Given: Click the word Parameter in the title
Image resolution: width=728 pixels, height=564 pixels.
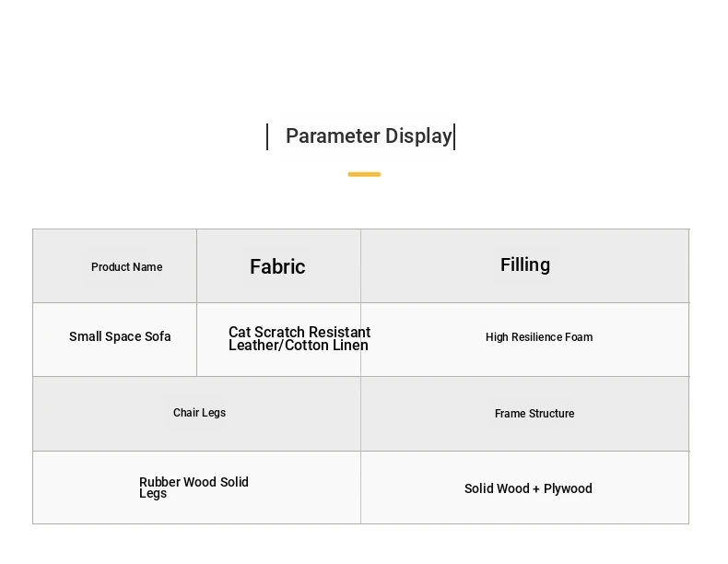Looking at the screenshot, I should (x=333, y=136).
